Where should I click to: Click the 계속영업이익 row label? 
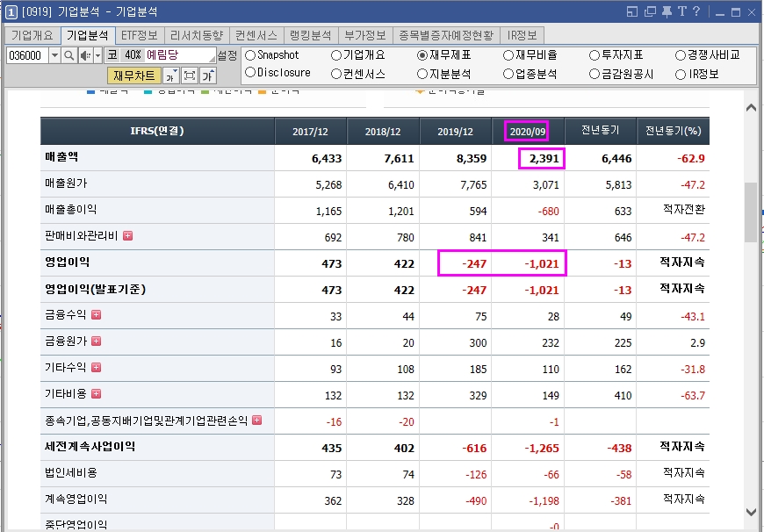(x=76, y=499)
